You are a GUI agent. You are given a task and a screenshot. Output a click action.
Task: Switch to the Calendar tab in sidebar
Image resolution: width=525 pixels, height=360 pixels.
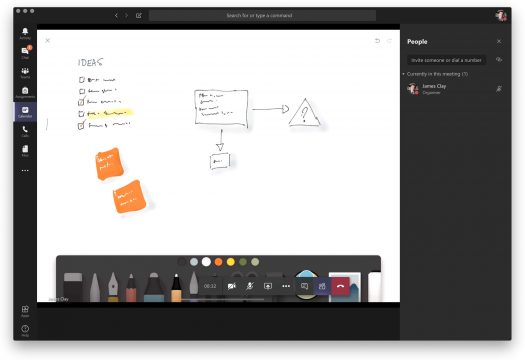pyautogui.click(x=25, y=112)
